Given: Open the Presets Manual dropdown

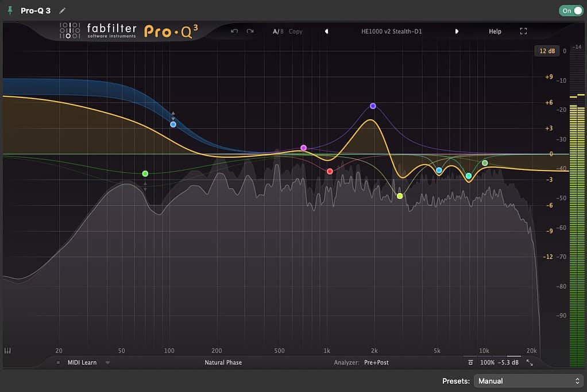Looking at the screenshot, I should click(528, 381).
